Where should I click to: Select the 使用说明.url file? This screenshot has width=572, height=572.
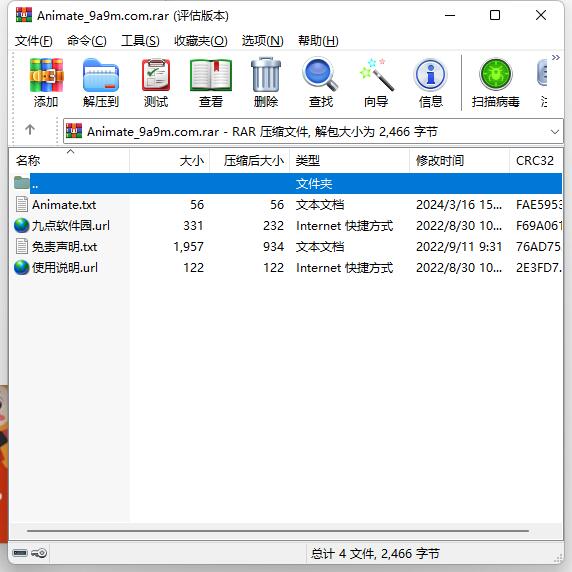65,268
